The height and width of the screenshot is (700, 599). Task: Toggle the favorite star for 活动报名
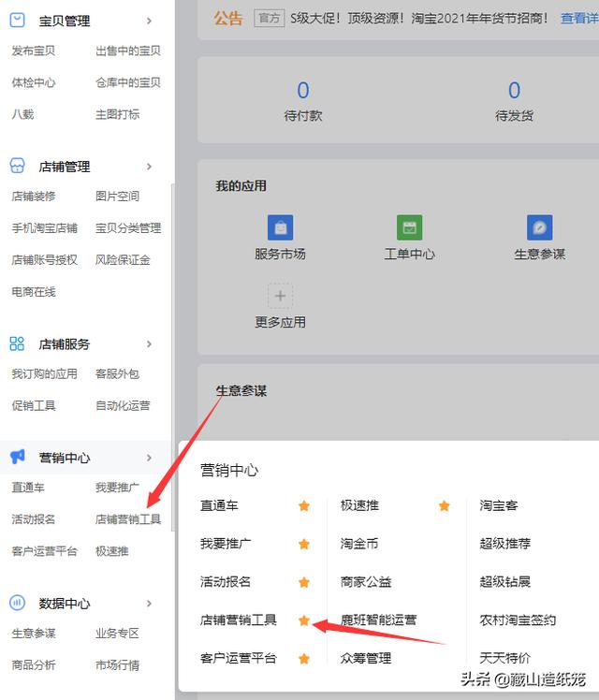coord(304,582)
